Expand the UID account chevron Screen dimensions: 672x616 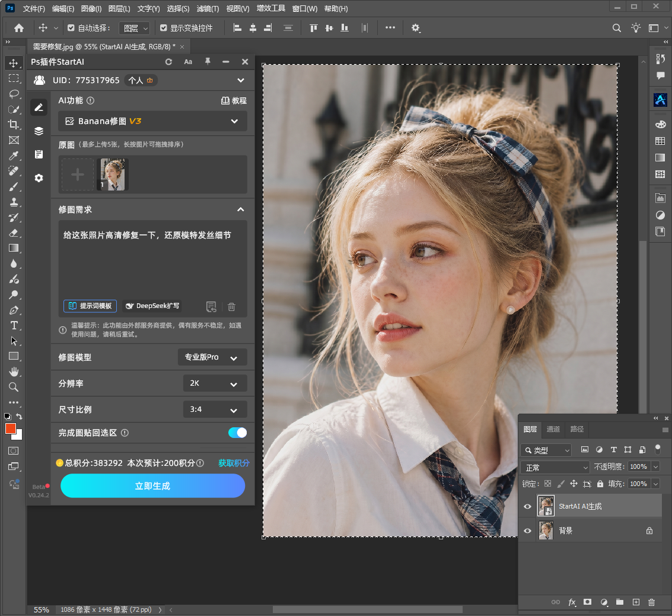point(241,80)
